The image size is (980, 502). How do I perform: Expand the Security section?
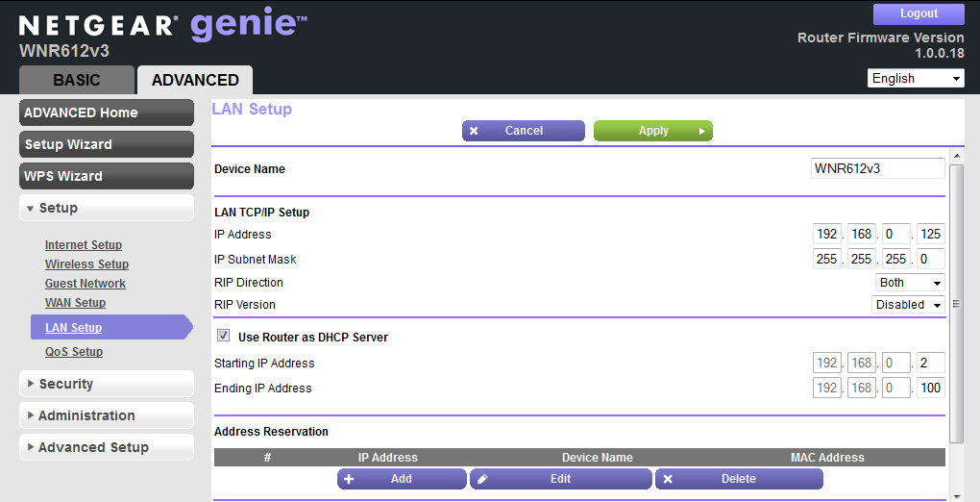[107, 384]
